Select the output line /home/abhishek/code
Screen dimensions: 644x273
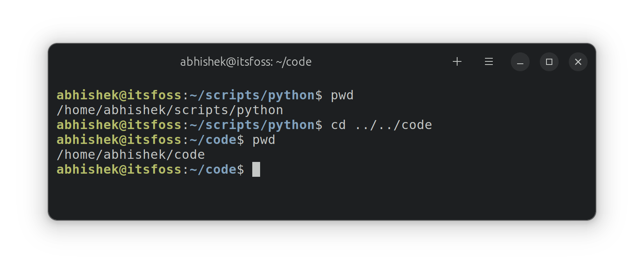pyautogui.click(x=130, y=154)
